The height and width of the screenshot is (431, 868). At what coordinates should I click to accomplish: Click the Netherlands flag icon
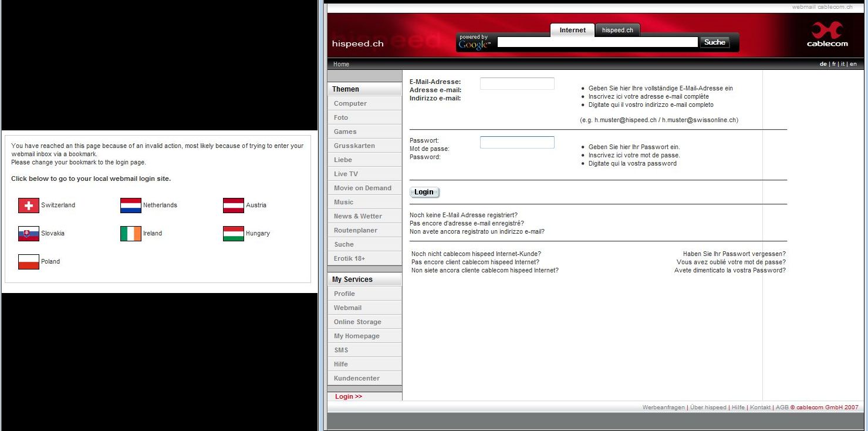pyautogui.click(x=131, y=206)
